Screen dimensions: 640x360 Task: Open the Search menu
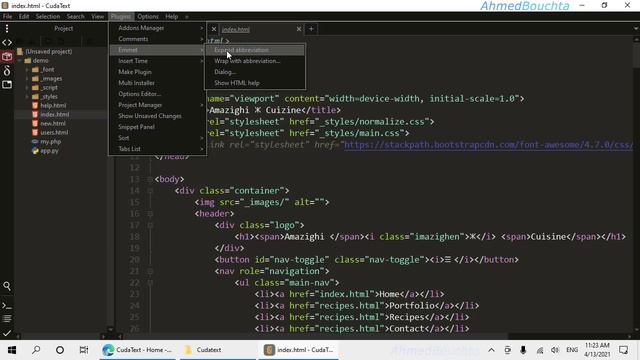click(76, 17)
